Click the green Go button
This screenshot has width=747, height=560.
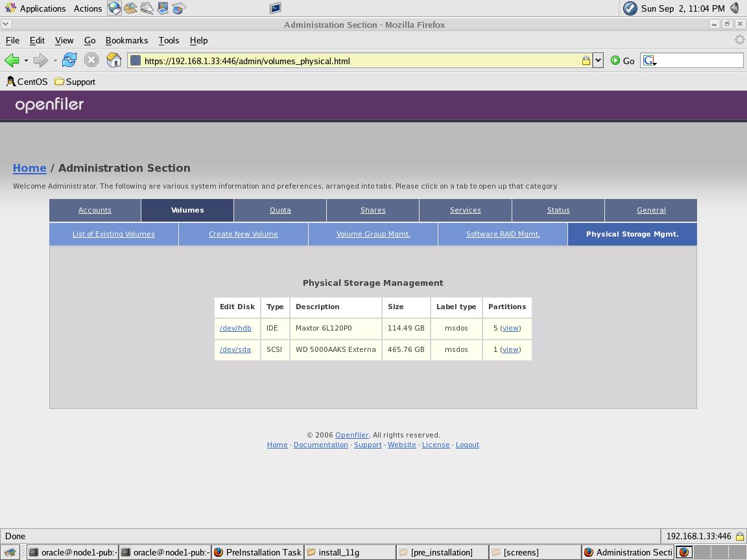point(622,60)
